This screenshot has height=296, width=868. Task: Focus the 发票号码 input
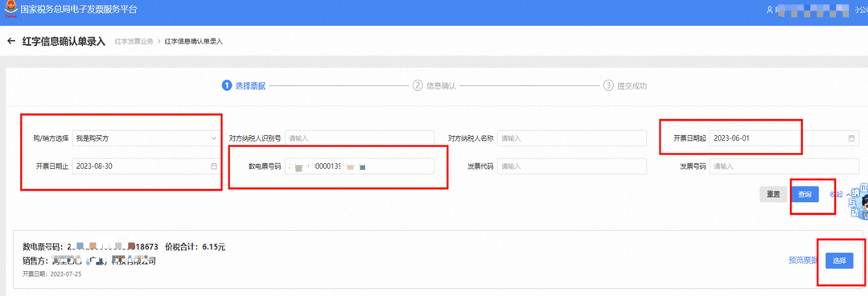coord(784,166)
